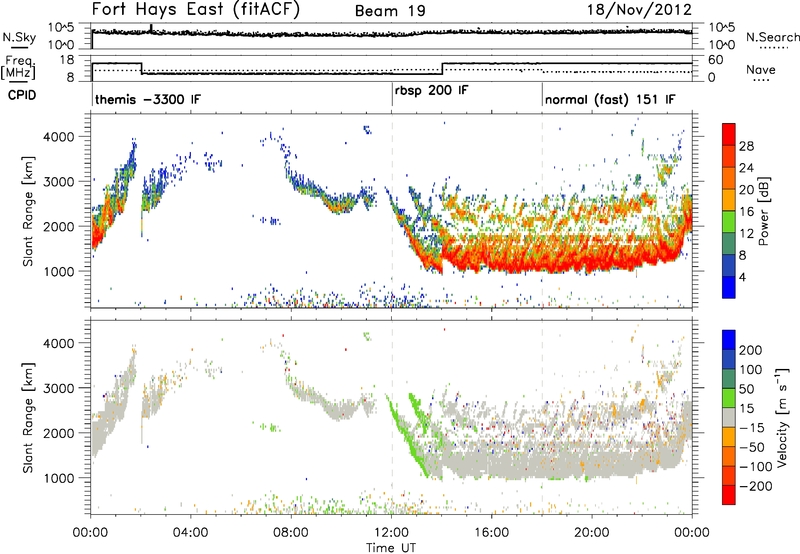800x554 pixels.
Task: Click the '08:00' time axis tick label
Action: (291, 532)
